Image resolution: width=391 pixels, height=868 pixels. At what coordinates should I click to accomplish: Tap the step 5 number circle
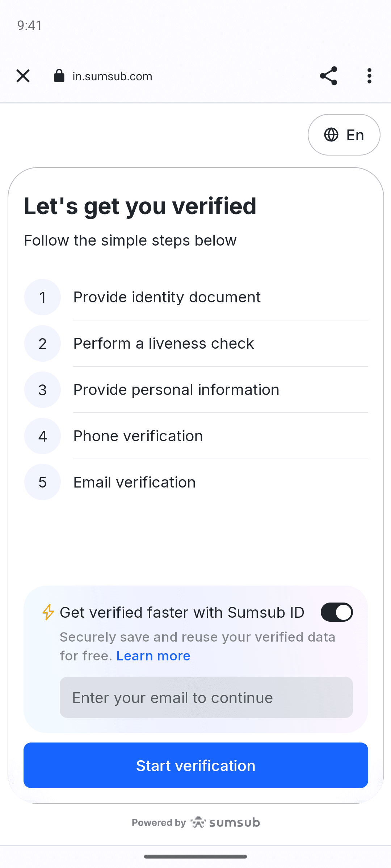click(x=42, y=482)
